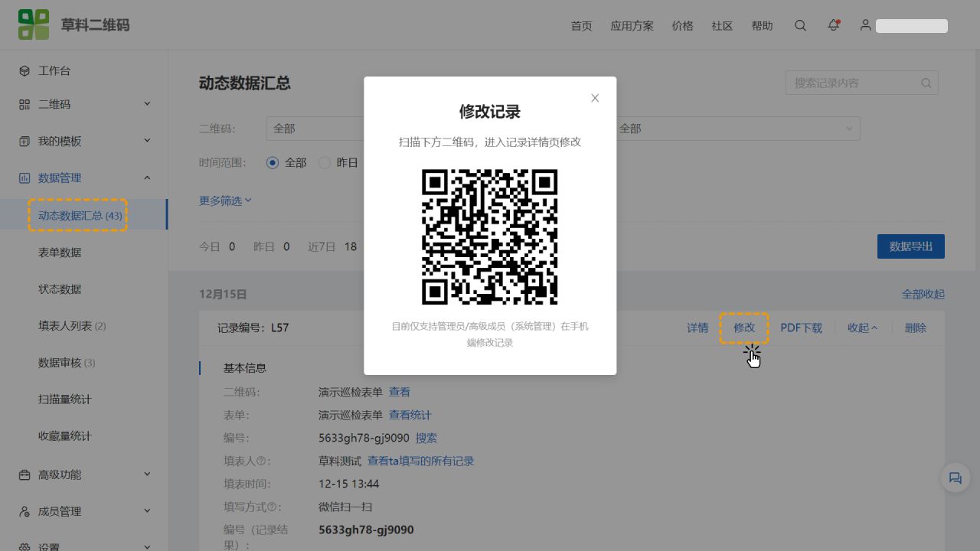980x551 pixels.
Task: Open 动态数据汇总 (43) in sidebar
Action: click(x=80, y=216)
